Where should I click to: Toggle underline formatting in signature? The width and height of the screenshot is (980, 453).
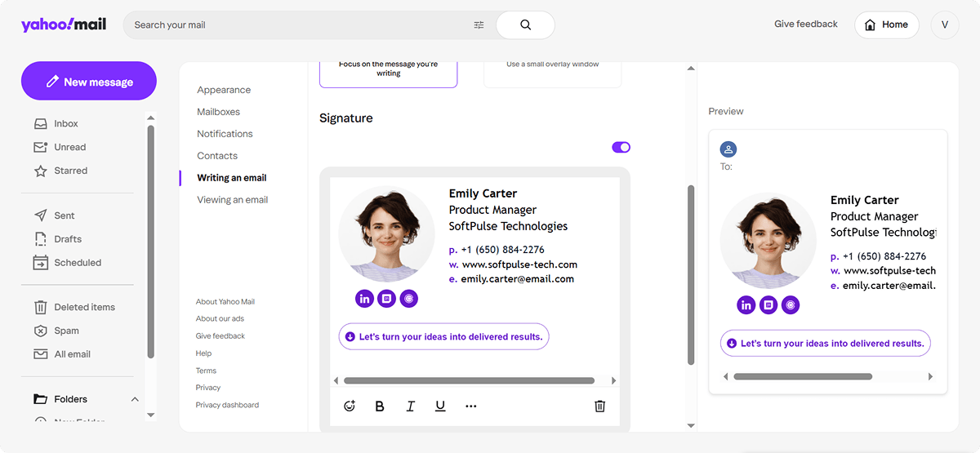[440, 406]
